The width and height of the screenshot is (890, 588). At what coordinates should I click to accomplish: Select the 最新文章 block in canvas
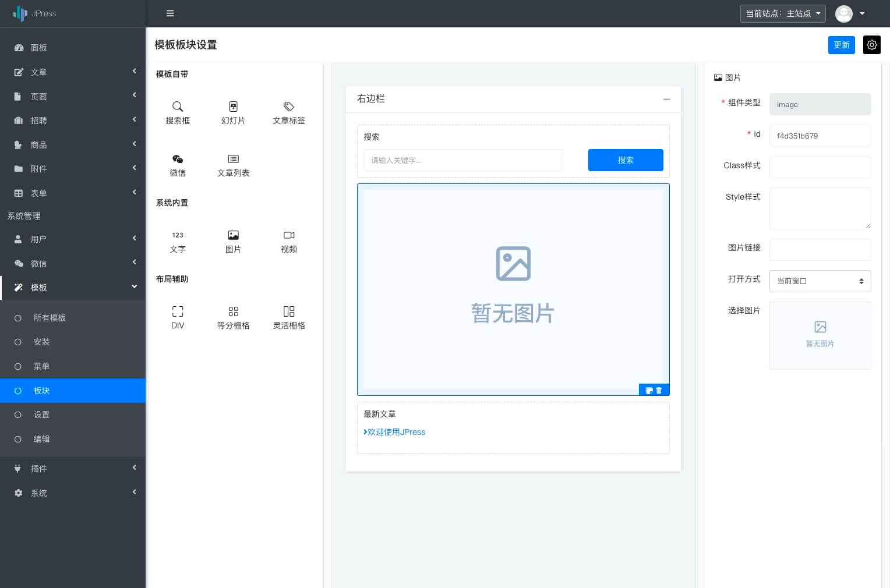pos(513,428)
